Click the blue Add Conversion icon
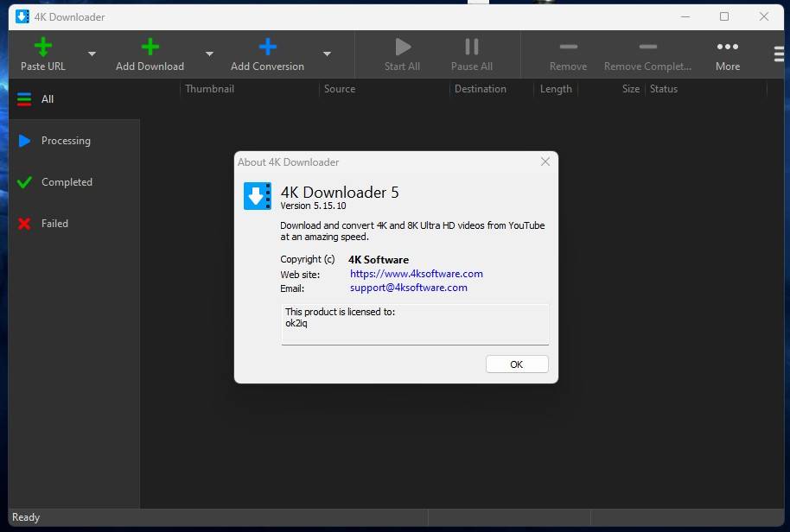The width and height of the screenshot is (790, 532). (x=268, y=47)
